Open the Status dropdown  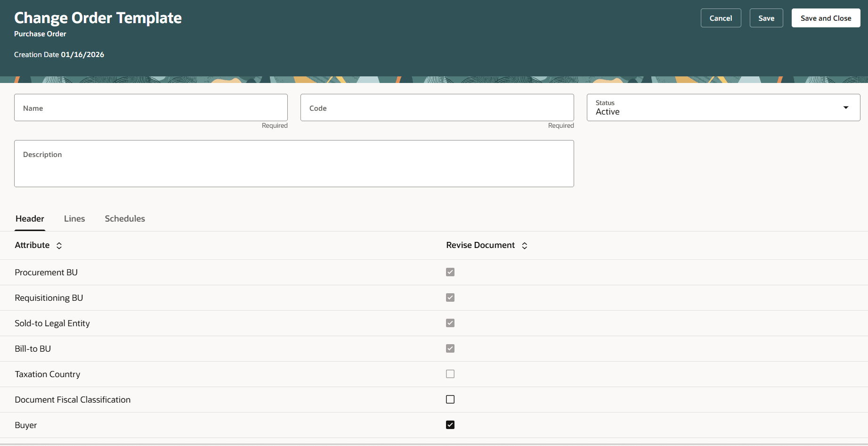coord(723,107)
